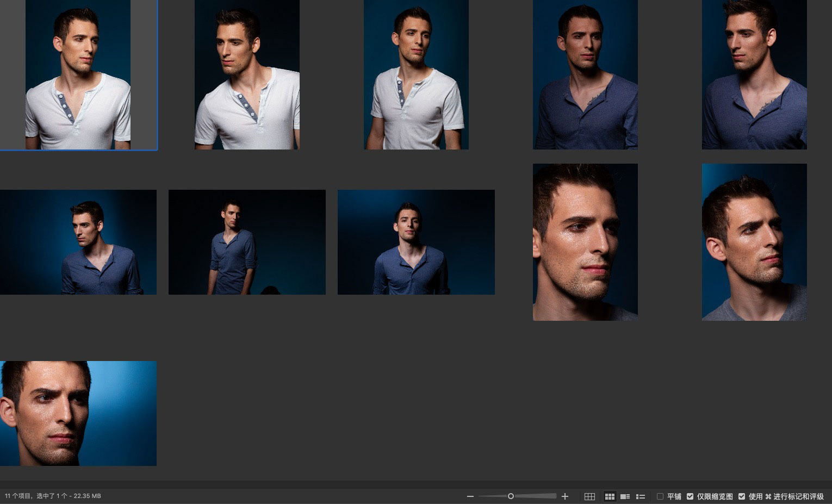Select the top-right blue shirt profile portrait
832x504 pixels.
pos(754,74)
